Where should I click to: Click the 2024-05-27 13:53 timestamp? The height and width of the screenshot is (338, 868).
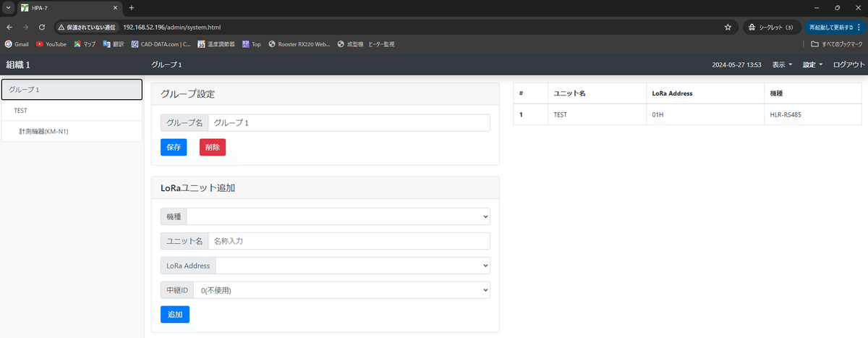pyautogui.click(x=736, y=64)
